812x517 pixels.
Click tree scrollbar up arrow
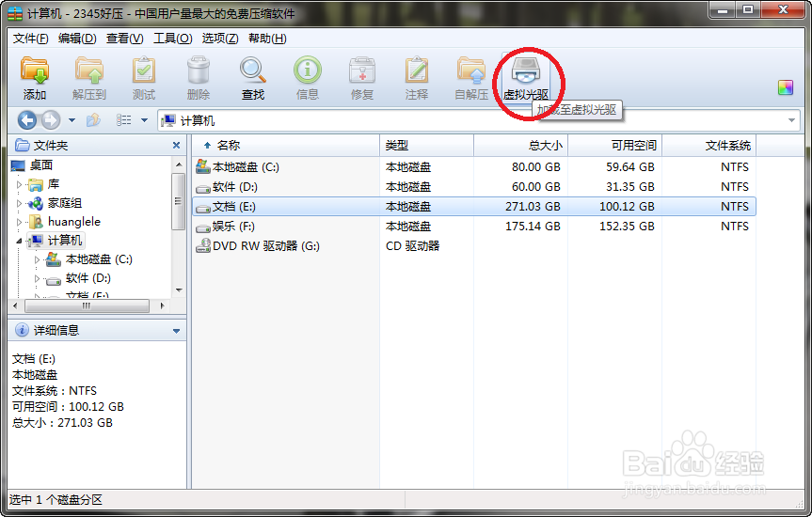tap(179, 164)
